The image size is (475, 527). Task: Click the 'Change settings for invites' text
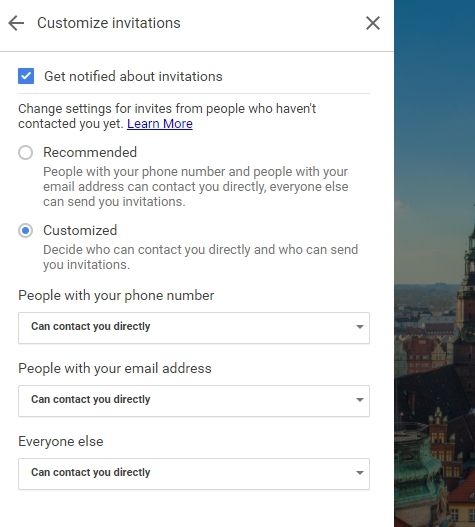coord(167,116)
